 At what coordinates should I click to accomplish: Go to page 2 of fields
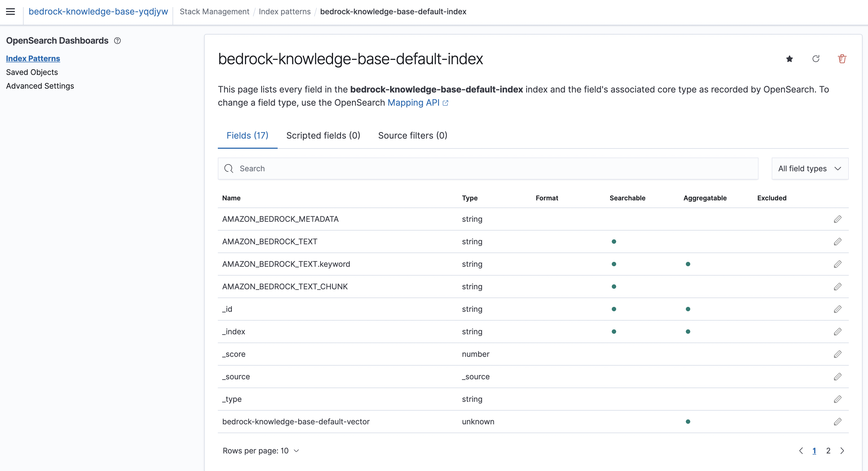pyautogui.click(x=828, y=451)
